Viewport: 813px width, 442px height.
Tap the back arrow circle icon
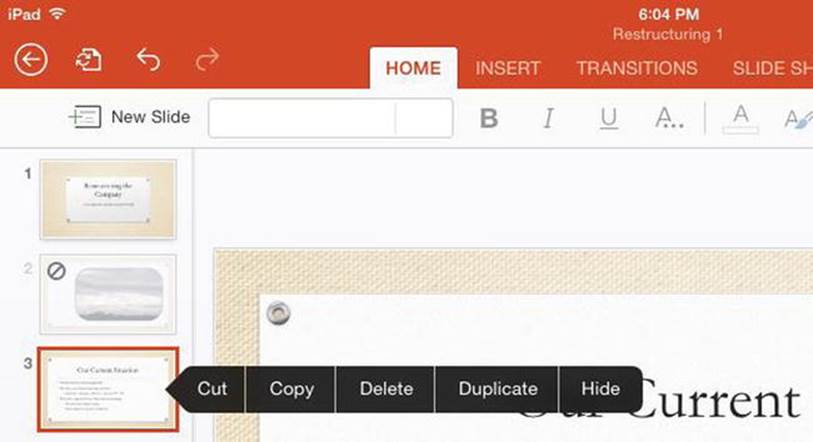(31, 60)
